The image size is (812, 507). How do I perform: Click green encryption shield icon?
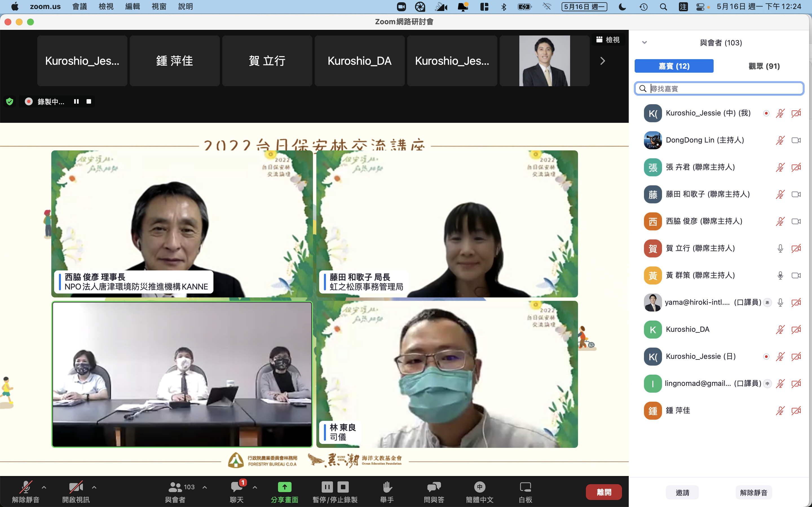pos(10,101)
